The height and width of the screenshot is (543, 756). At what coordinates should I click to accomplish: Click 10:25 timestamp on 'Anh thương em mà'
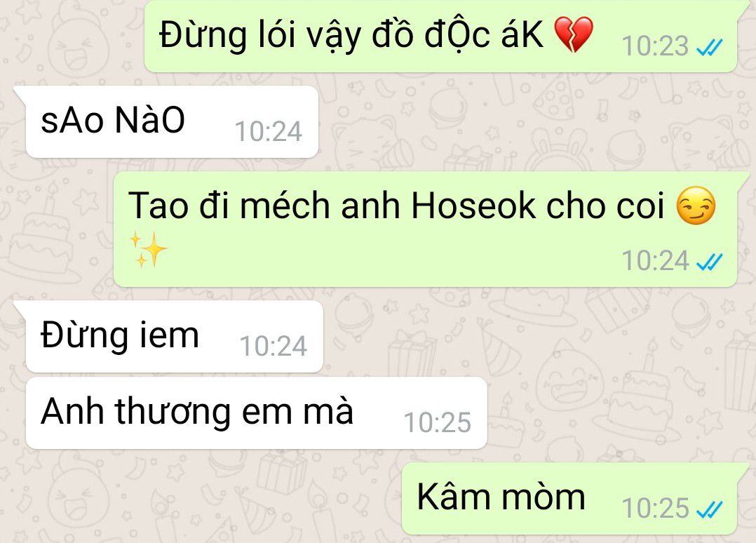pos(438,423)
